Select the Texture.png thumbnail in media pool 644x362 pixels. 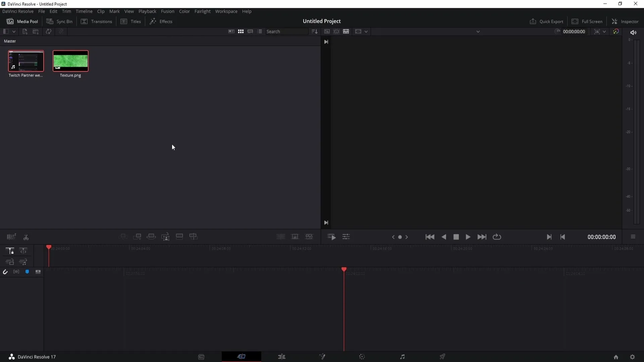pos(70,61)
